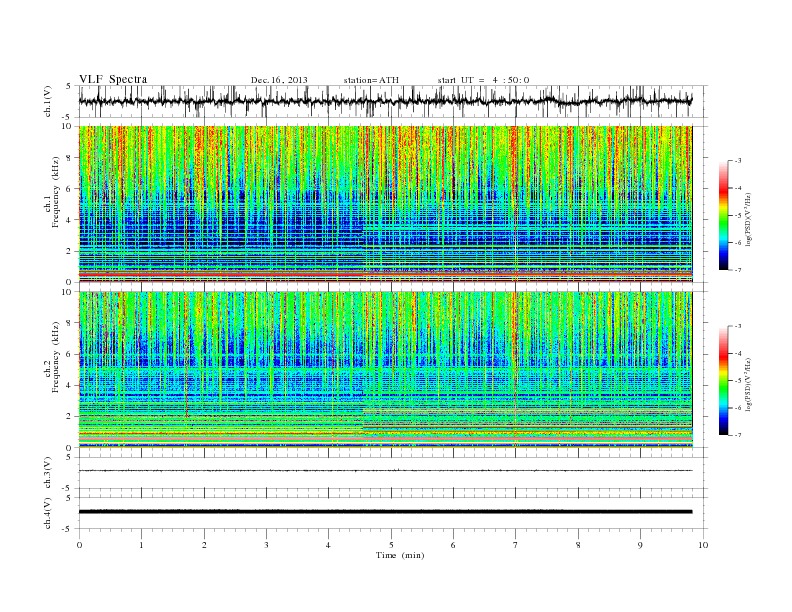This screenshot has height=612, width=792.
Task: Click the "9" tick on the time axis
Action: coord(640,545)
